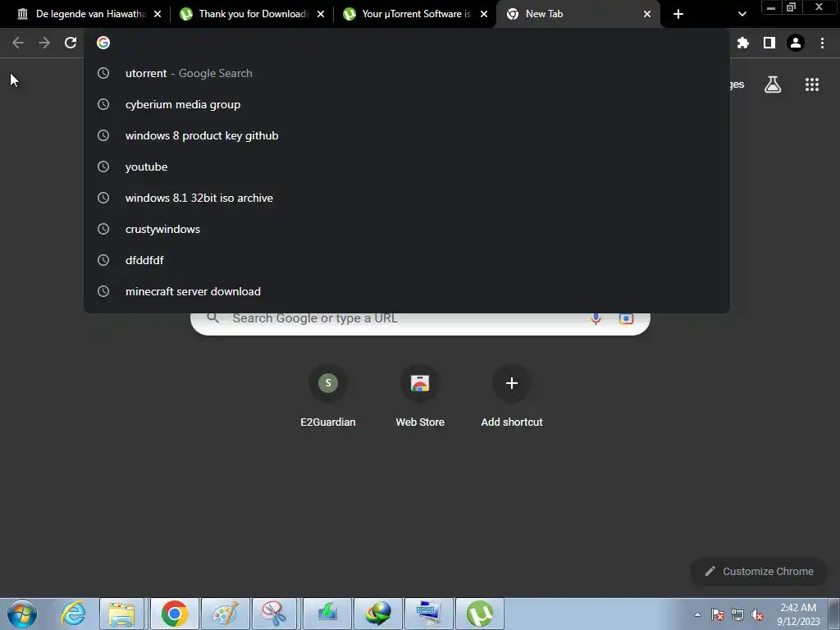
Task: Open the Windows Start orb
Action: click(22, 614)
